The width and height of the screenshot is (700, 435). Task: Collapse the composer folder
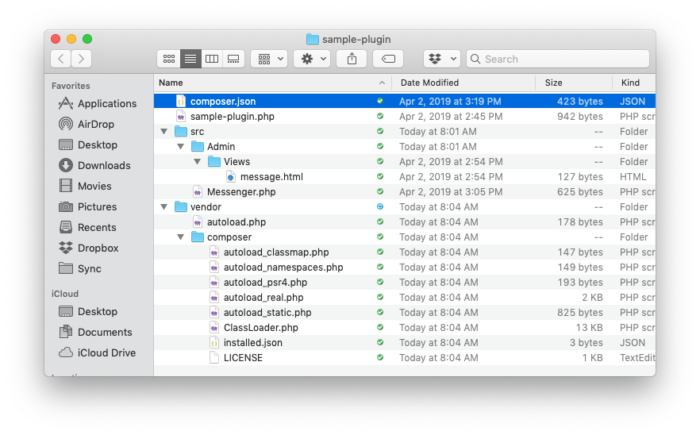(180, 237)
